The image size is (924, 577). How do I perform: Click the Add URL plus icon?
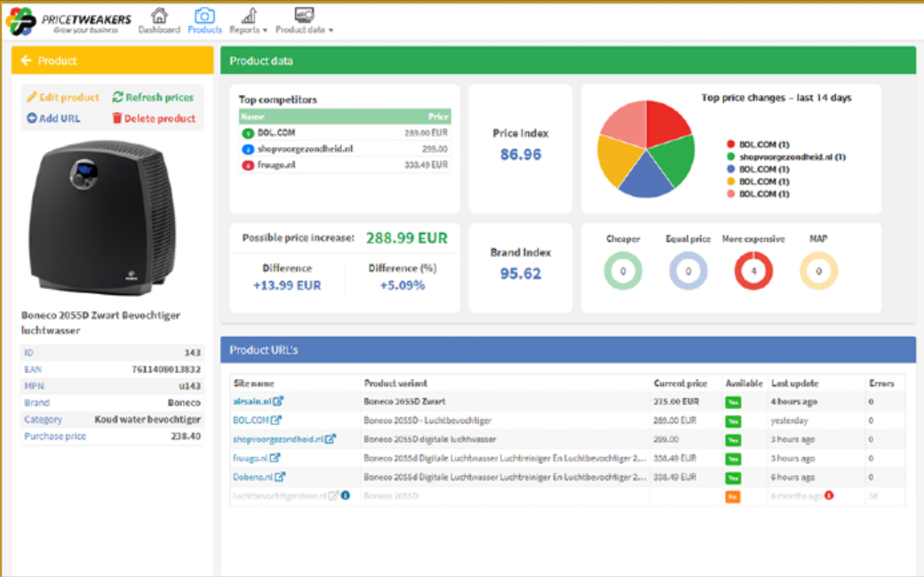tap(32, 118)
